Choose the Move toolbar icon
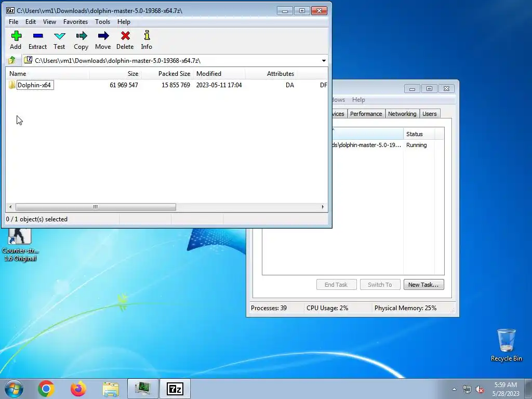Screen dimensions: 532x399 point(103,40)
